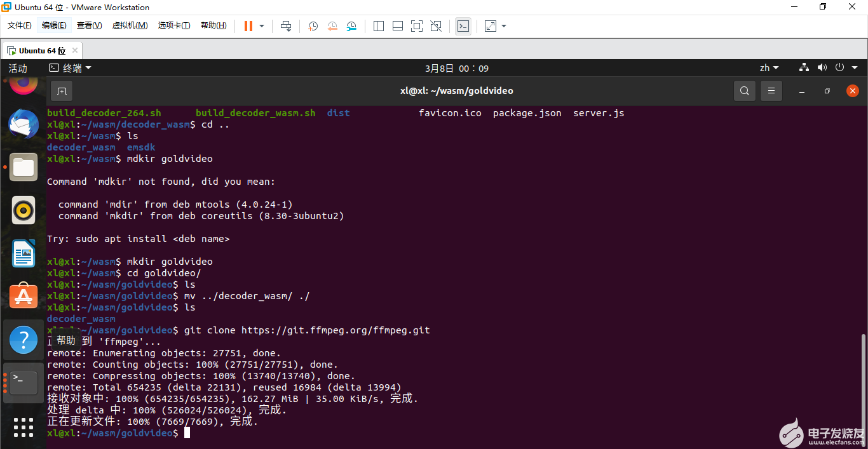The width and height of the screenshot is (868, 449).
Task: Open the snapshot manager icon
Action: point(351,26)
